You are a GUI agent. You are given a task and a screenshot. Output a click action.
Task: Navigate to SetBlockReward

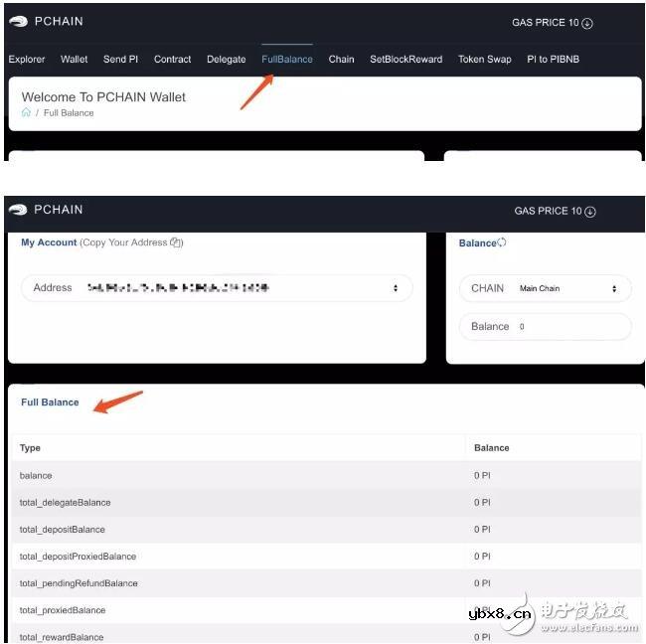[405, 60]
